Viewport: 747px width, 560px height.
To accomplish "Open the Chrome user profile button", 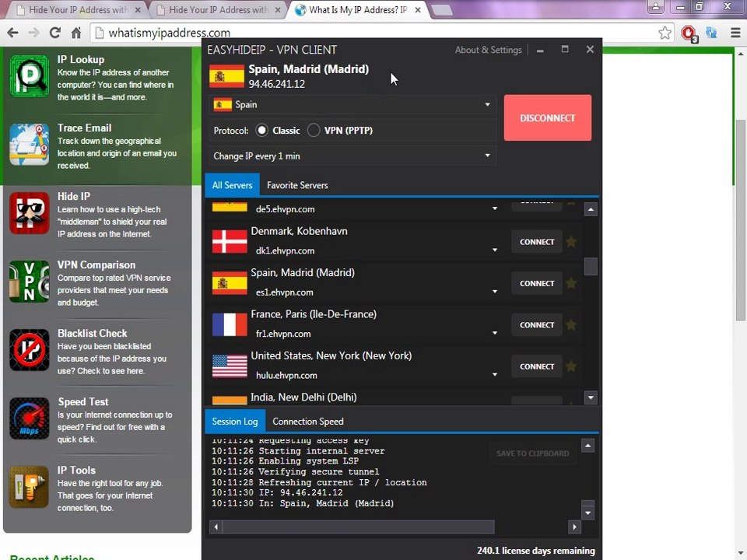I will 656,6.
